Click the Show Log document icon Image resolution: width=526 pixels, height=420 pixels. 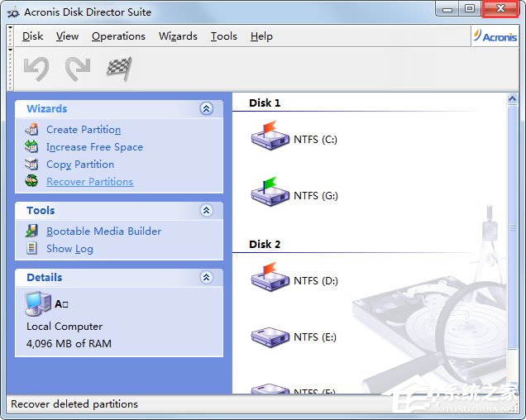tap(31, 248)
